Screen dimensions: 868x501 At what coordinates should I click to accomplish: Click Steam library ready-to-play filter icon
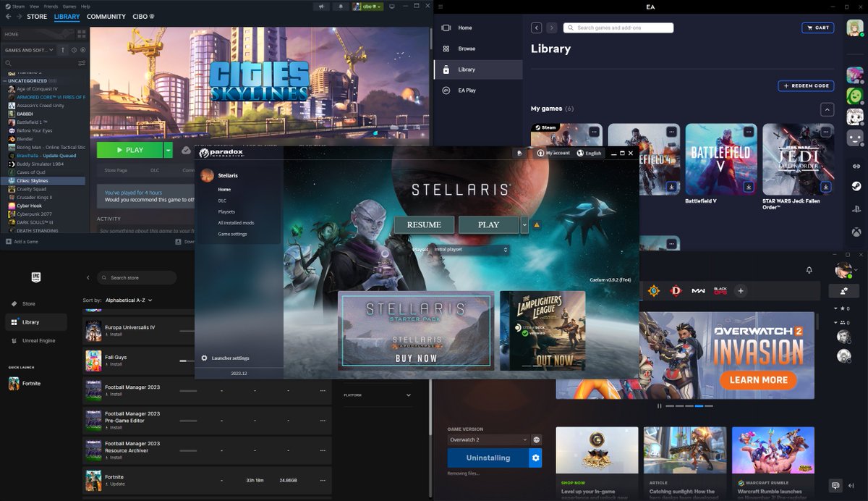tap(82, 50)
